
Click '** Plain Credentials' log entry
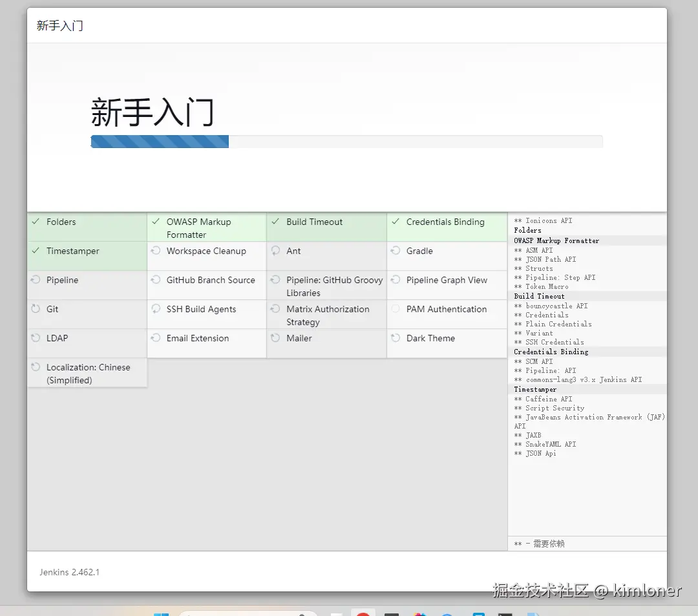coord(553,324)
